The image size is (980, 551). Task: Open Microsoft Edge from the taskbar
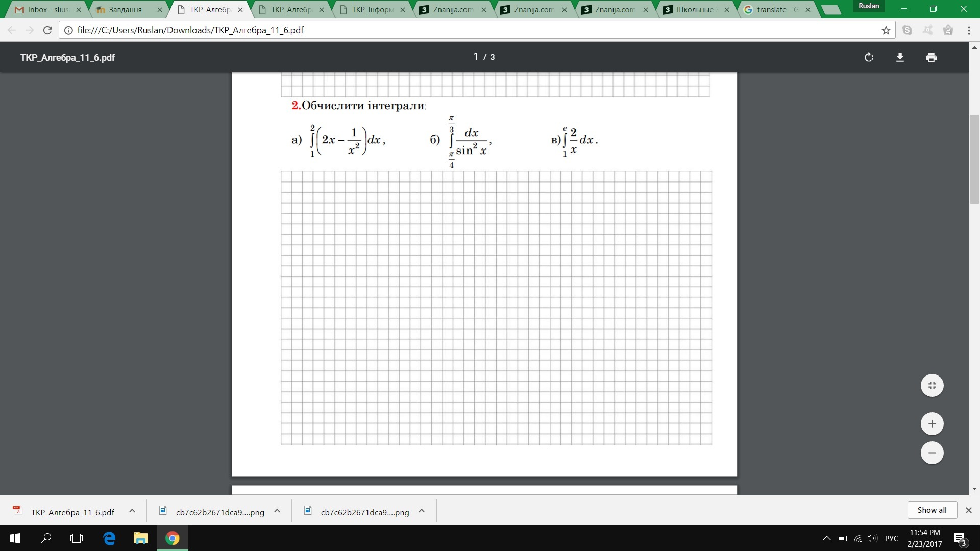pyautogui.click(x=109, y=538)
